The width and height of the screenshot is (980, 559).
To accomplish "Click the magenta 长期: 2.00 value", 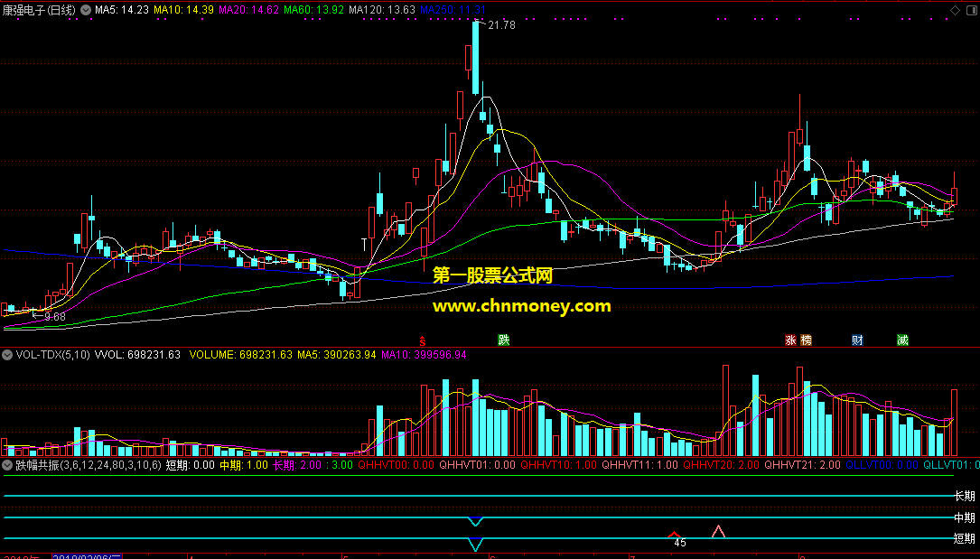I will click(297, 465).
